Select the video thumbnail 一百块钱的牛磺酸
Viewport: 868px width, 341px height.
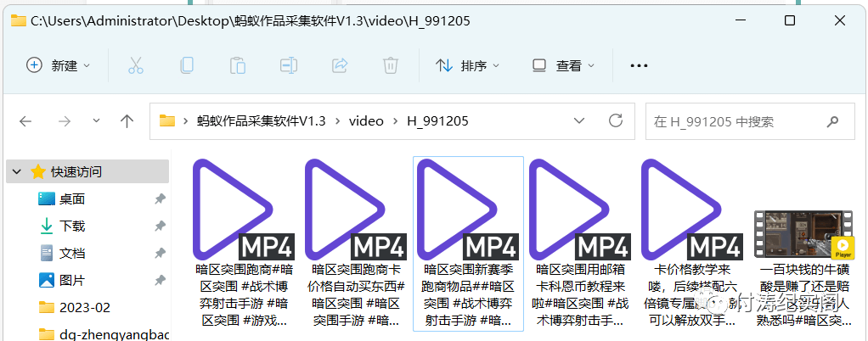[x=804, y=235]
